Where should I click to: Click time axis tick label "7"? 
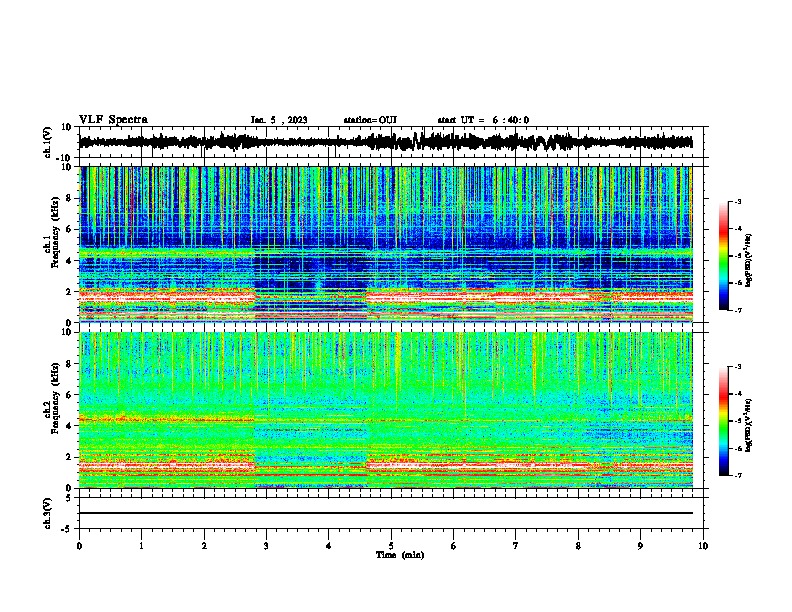coord(516,546)
